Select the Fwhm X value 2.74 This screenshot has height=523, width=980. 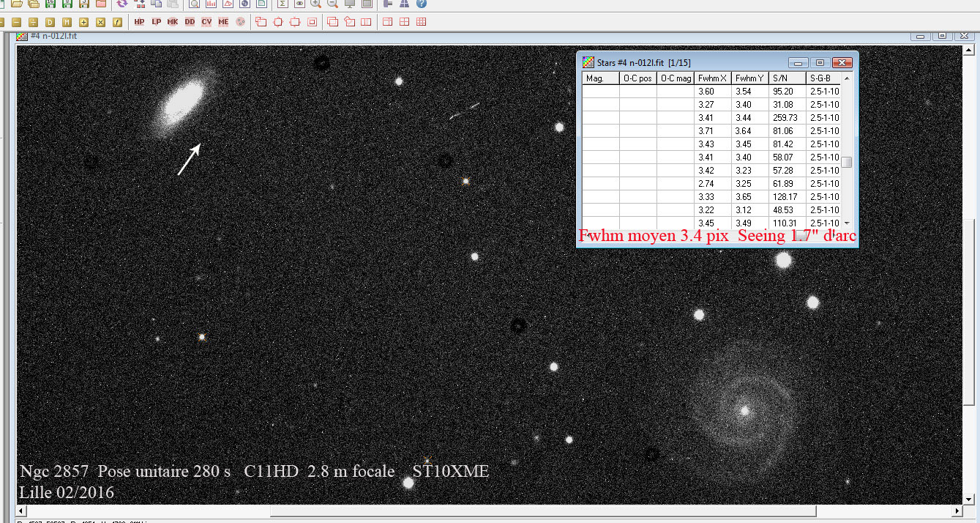tap(713, 184)
